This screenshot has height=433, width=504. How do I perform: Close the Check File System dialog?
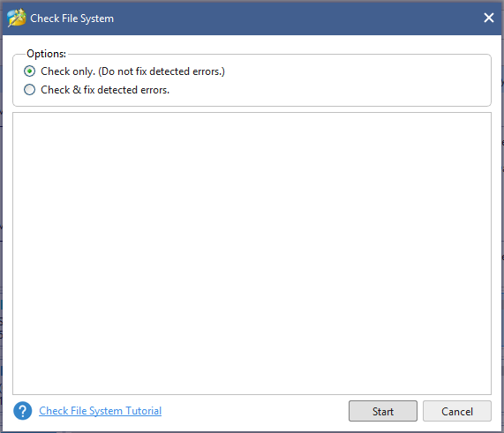(489, 18)
